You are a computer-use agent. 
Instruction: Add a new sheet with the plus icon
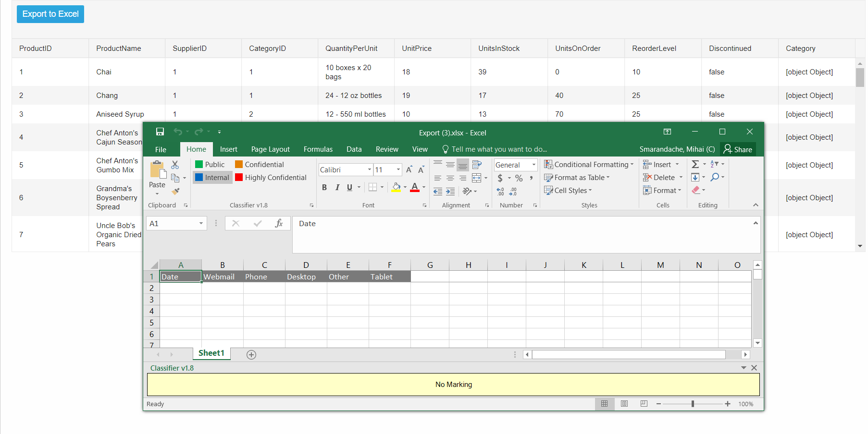[251, 355]
